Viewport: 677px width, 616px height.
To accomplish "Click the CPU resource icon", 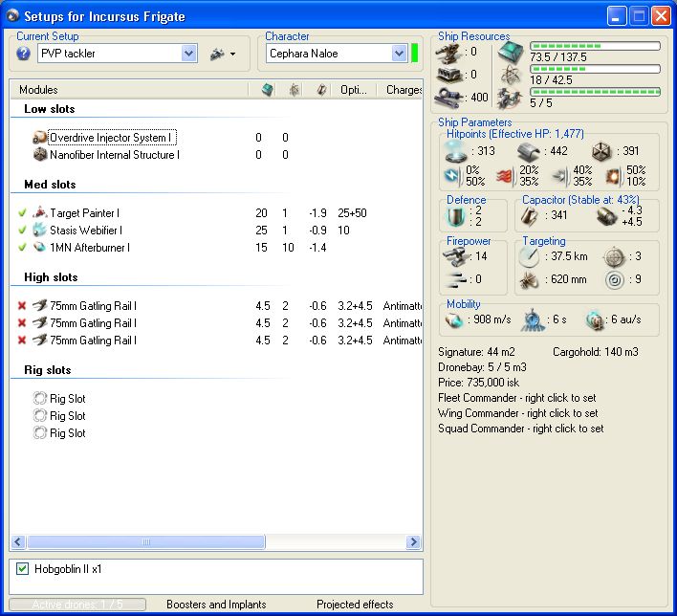I will [x=511, y=53].
